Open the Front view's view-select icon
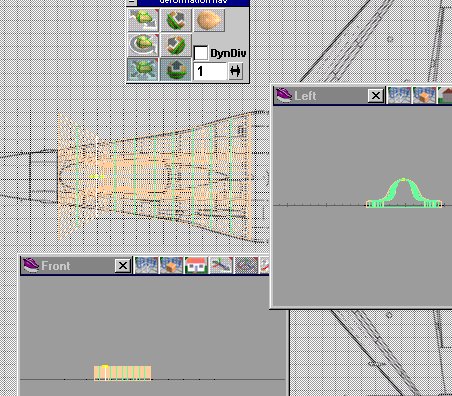 [x=30, y=266]
